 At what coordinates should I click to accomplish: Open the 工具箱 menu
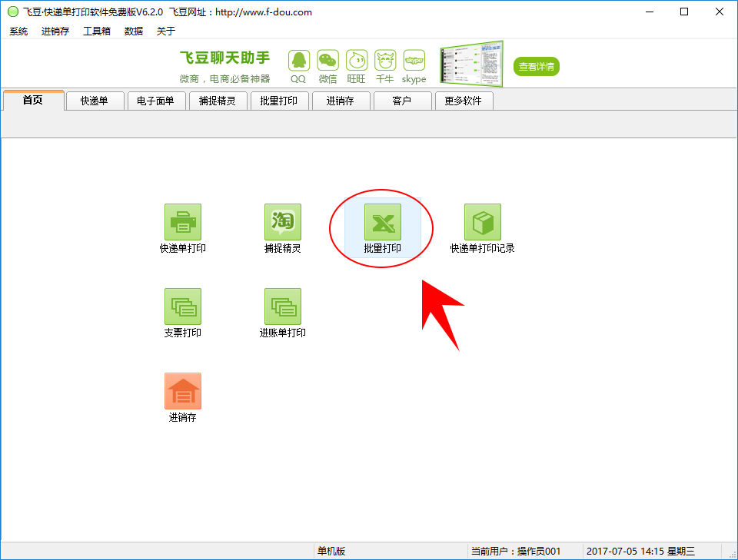point(97,31)
